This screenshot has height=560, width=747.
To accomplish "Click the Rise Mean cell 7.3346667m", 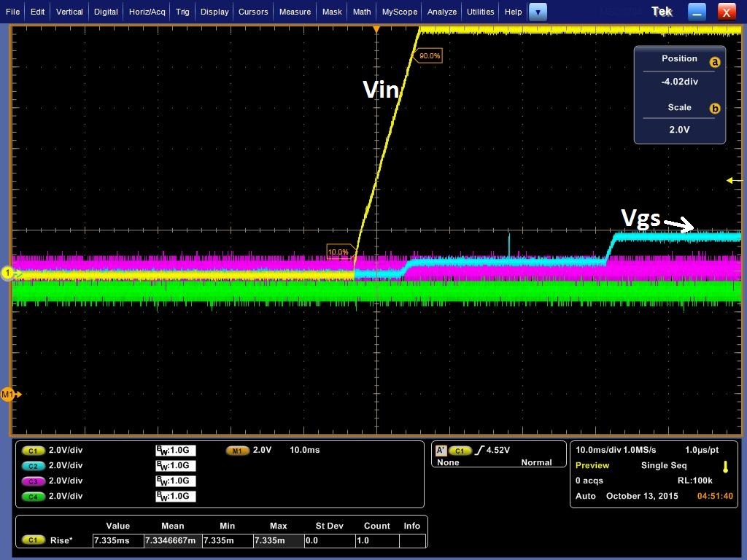I will tap(172, 540).
